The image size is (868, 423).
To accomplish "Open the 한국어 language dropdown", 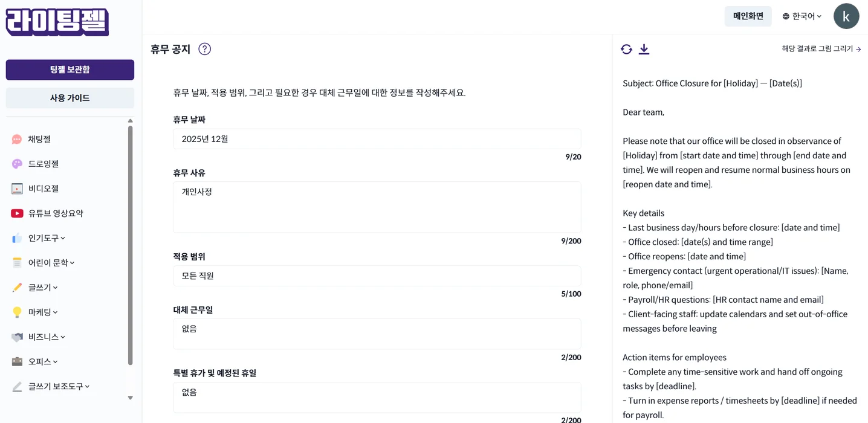I will pyautogui.click(x=802, y=16).
